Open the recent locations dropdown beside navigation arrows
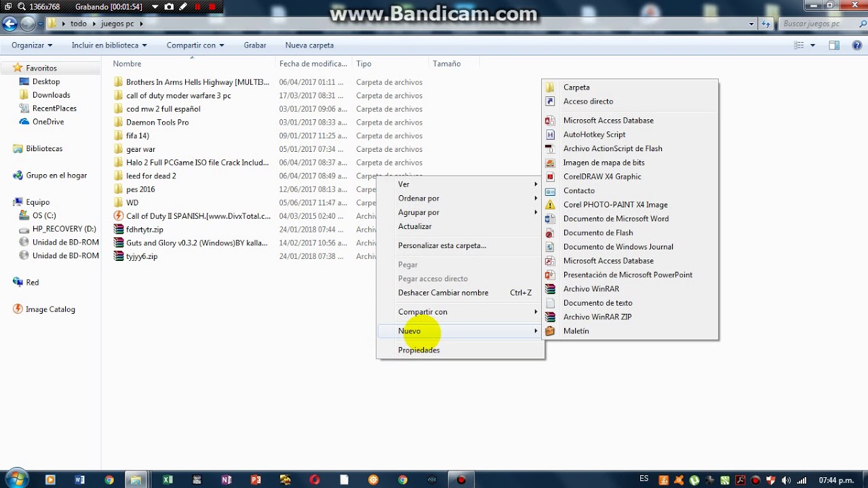Viewport: 868px width, 488px height. [x=40, y=24]
